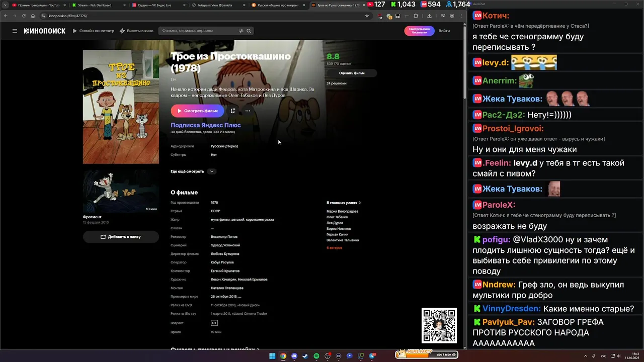The width and height of the screenshot is (644, 362).
Task: Open Билеты в кино navigation link
Action: click(x=136, y=31)
